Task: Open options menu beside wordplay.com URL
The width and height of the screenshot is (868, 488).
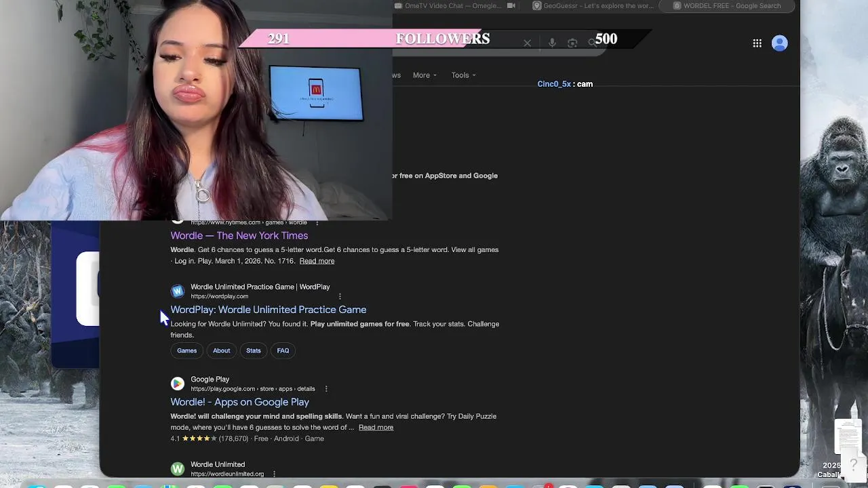Action: click(x=340, y=296)
